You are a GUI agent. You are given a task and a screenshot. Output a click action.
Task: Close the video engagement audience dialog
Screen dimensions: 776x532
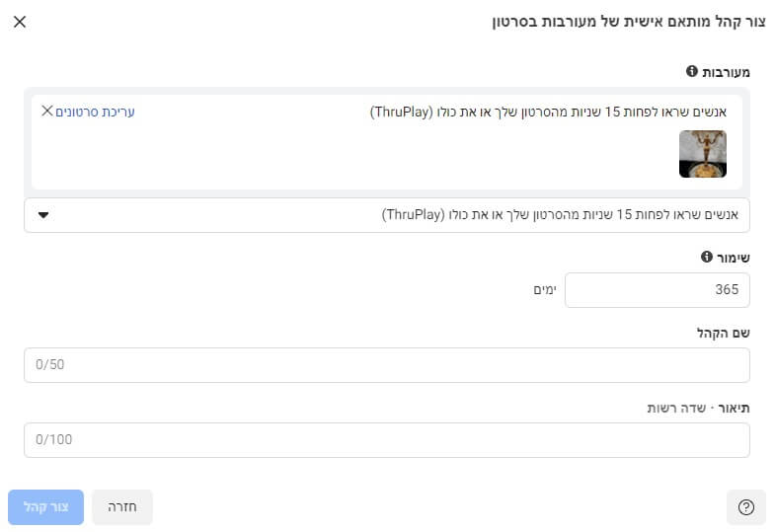click(20, 22)
